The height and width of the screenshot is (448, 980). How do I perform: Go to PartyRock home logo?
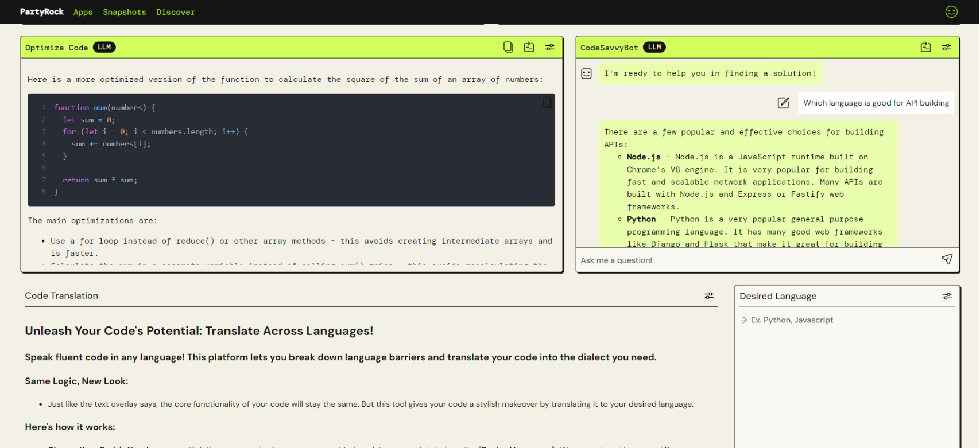42,11
